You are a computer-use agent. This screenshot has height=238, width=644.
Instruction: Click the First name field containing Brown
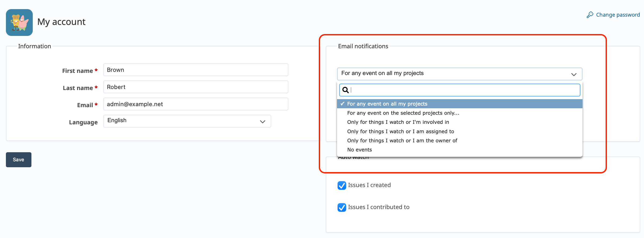click(x=196, y=70)
